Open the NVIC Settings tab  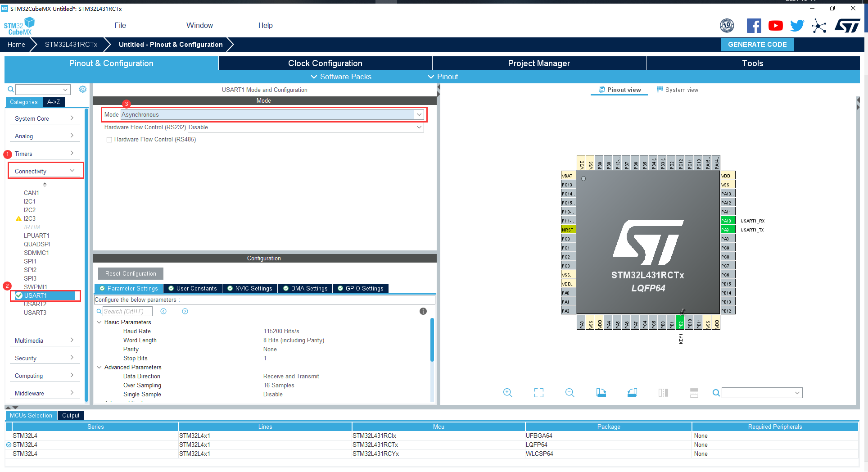[x=250, y=288]
